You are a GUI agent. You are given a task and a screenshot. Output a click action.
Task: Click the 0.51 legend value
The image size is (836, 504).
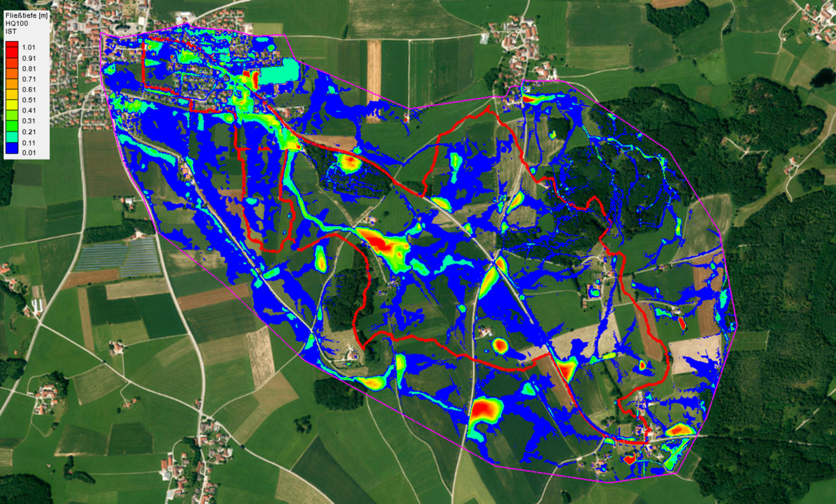[x=29, y=100]
